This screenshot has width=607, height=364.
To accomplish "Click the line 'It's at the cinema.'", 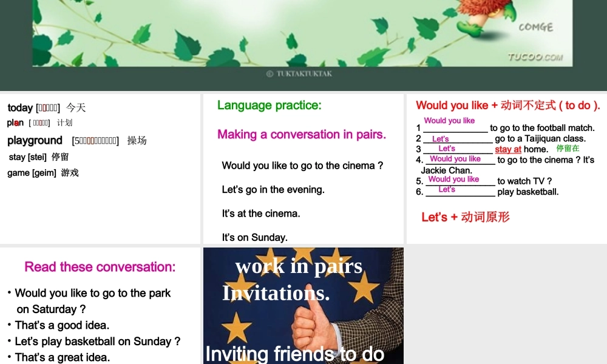I will click(261, 214).
